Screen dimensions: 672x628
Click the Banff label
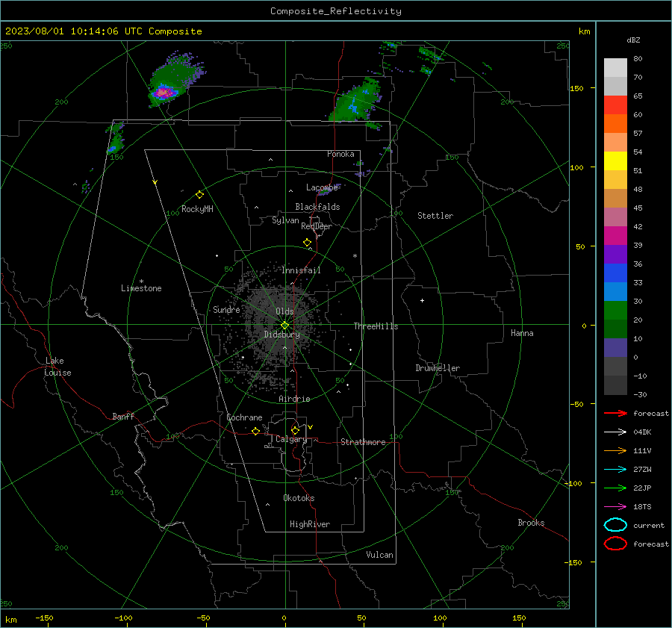point(123,416)
